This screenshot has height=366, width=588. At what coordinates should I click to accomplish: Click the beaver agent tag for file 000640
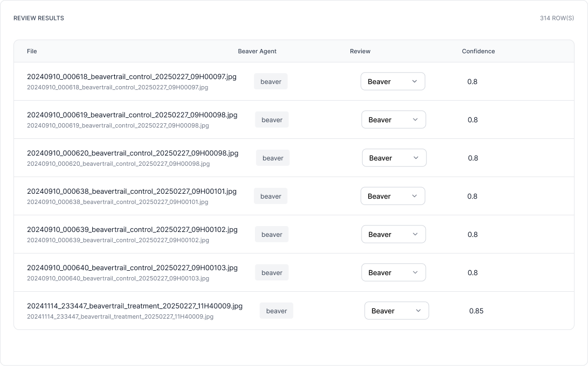point(272,273)
